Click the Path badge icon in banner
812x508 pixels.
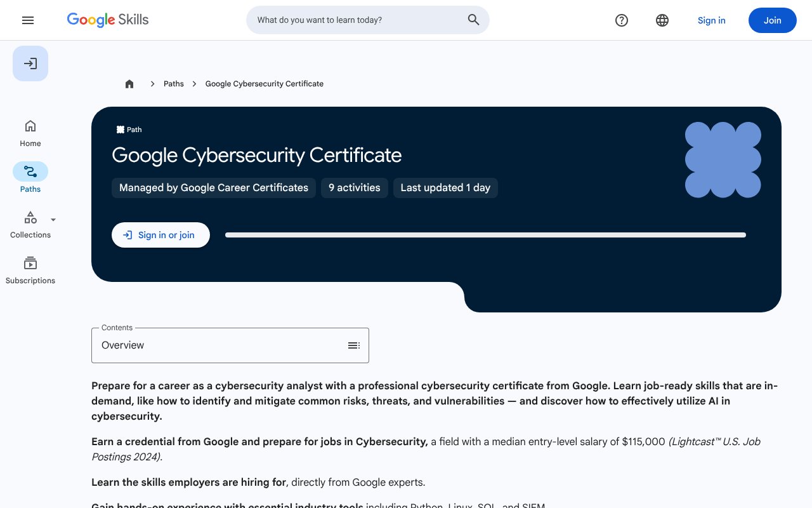(x=121, y=130)
